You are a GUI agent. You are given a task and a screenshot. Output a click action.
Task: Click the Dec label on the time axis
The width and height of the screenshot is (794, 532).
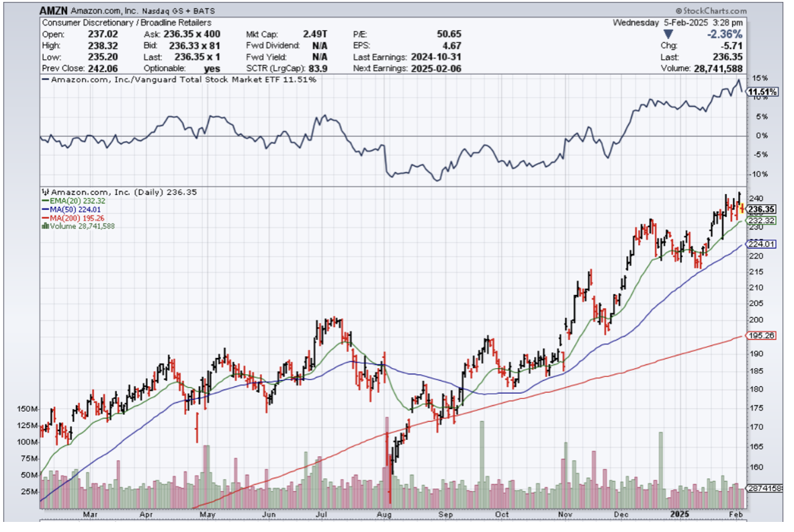click(621, 515)
